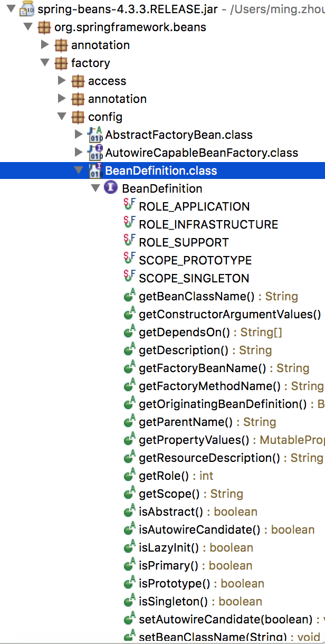The image size is (325, 644).
Task: Select the ROLE_INFRASTRUCTURE constant
Action: coord(208,224)
